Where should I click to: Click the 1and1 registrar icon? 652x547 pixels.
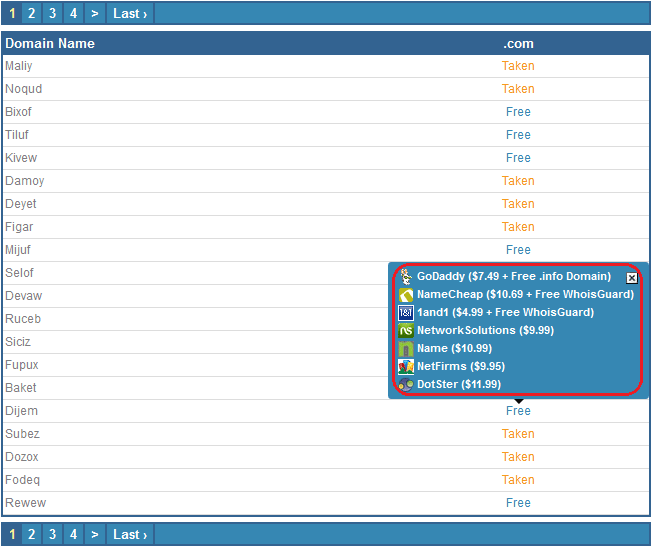[x=406, y=313]
